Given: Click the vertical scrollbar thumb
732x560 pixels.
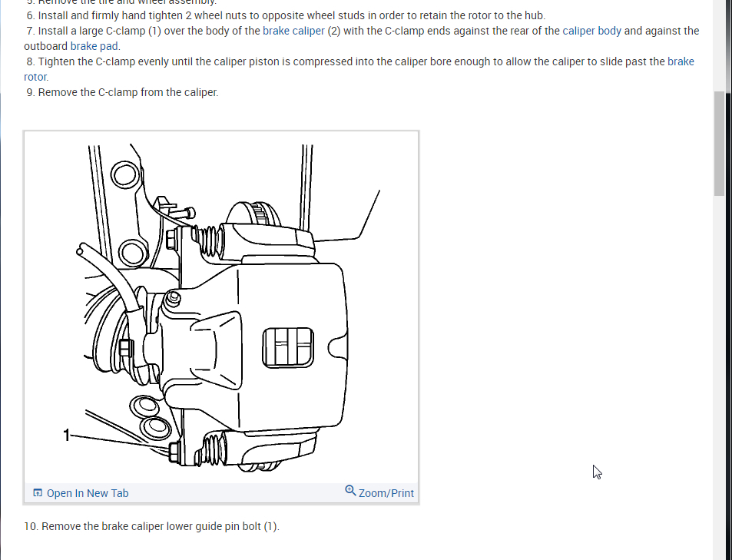Looking at the screenshot, I should 719,144.
